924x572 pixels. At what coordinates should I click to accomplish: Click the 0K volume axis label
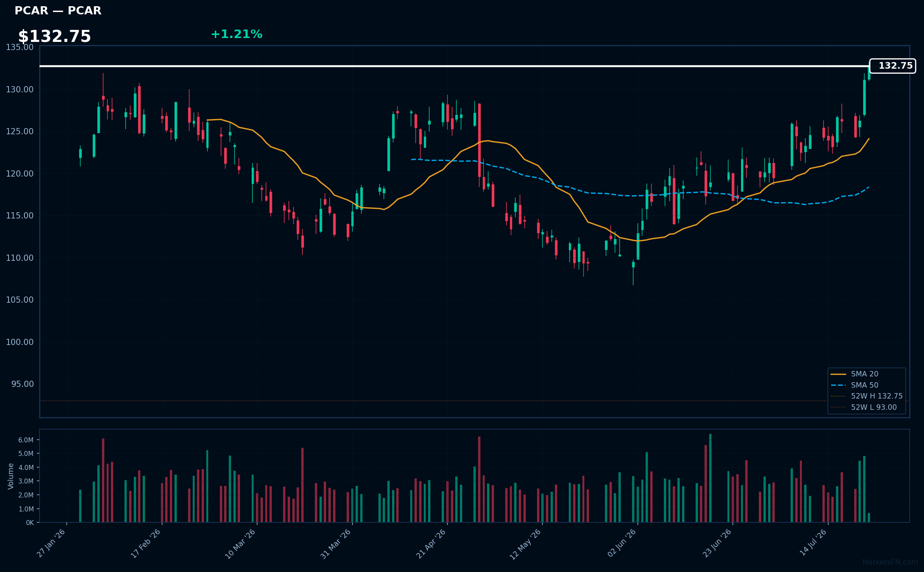(x=30, y=523)
